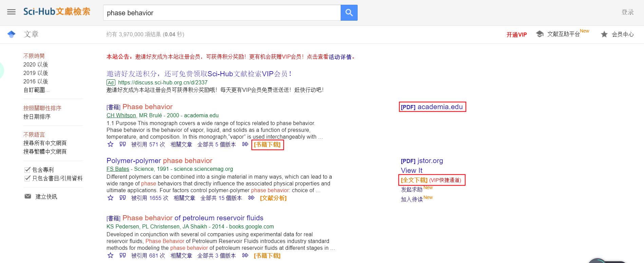The image size is (644, 263).
Task: Click the cap icon beside 文献互助平台
Action: pyautogui.click(x=539, y=34)
